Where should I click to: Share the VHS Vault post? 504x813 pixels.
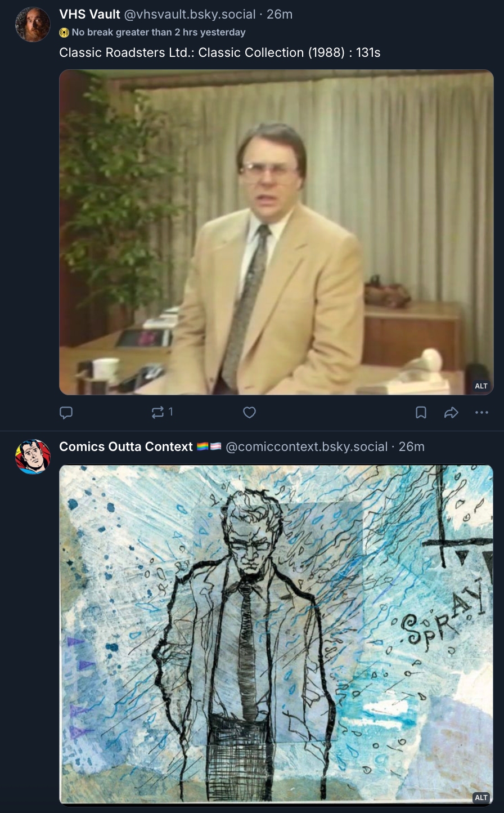coord(451,413)
